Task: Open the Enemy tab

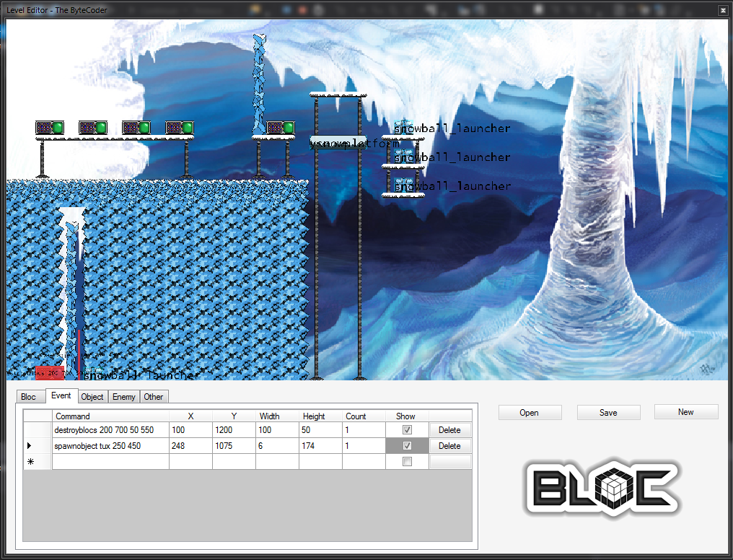Action: 123,397
